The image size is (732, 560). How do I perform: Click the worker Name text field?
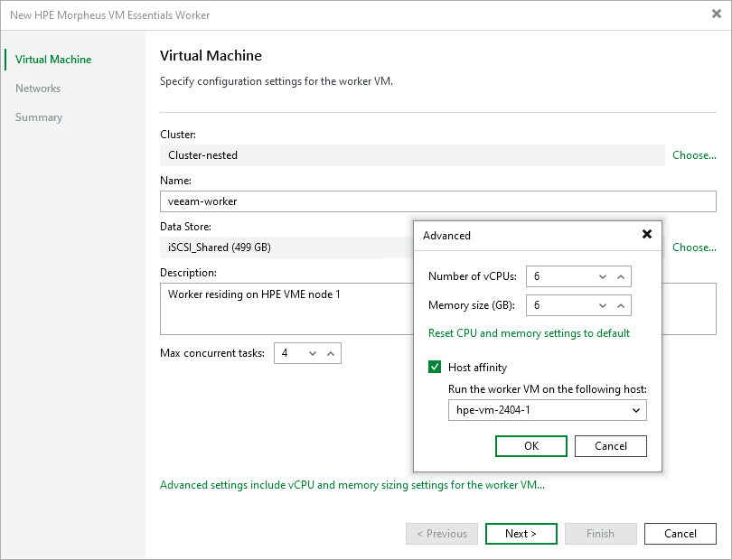click(437, 201)
